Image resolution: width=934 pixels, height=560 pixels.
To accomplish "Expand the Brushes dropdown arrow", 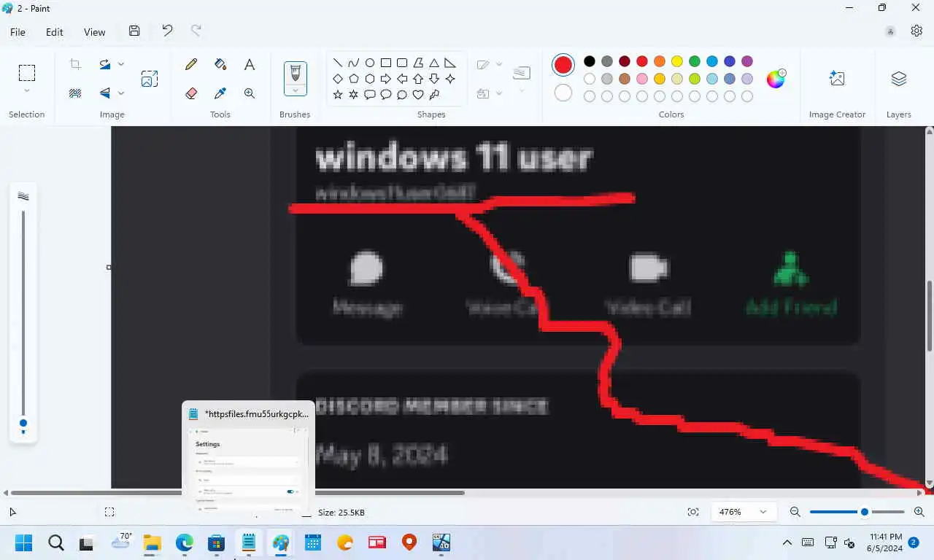I will (296, 90).
